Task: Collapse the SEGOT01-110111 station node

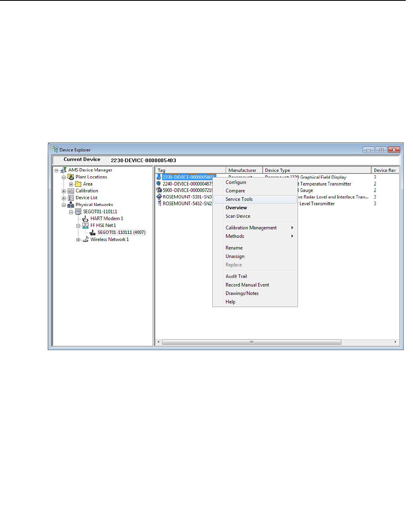Action: (71, 212)
